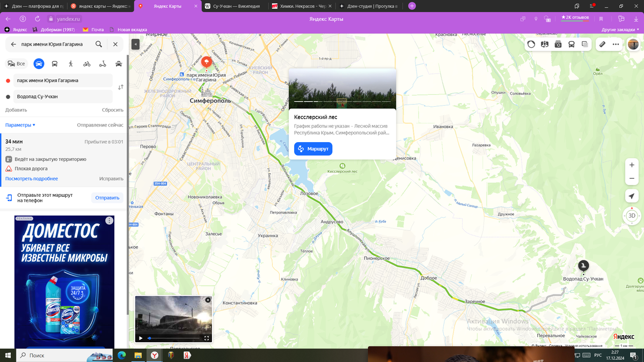Image resolution: width=644 pixels, height=362 pixels.
Task: Click the Кесслерский лес photo thumbnail
Action: 342,88
